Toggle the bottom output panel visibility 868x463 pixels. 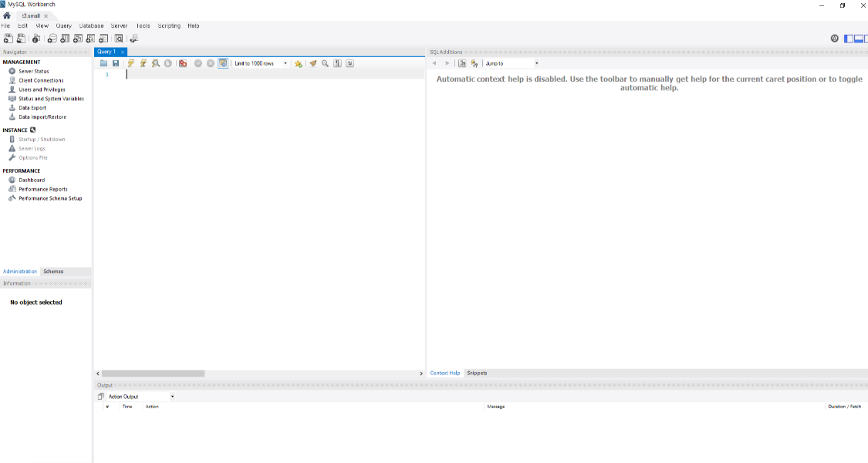859,39
